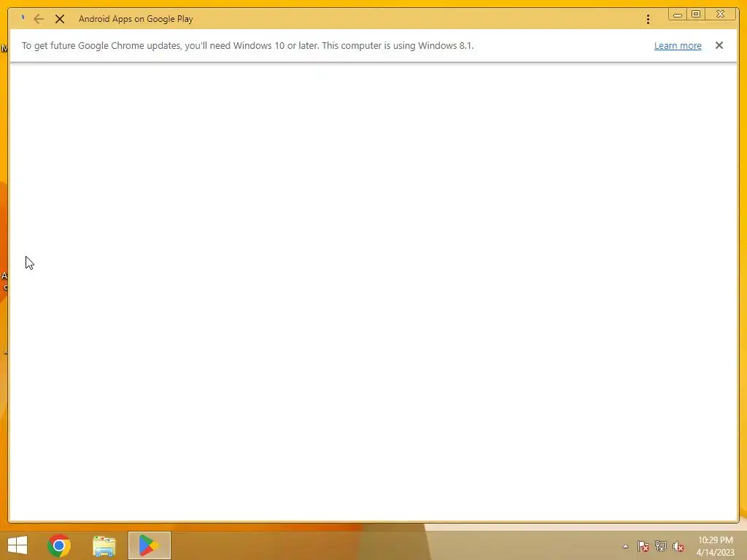Viewport: 747px width, 560px height.
Task: Launch Google Chrome from the taskbar
Action: coord(59,545)
